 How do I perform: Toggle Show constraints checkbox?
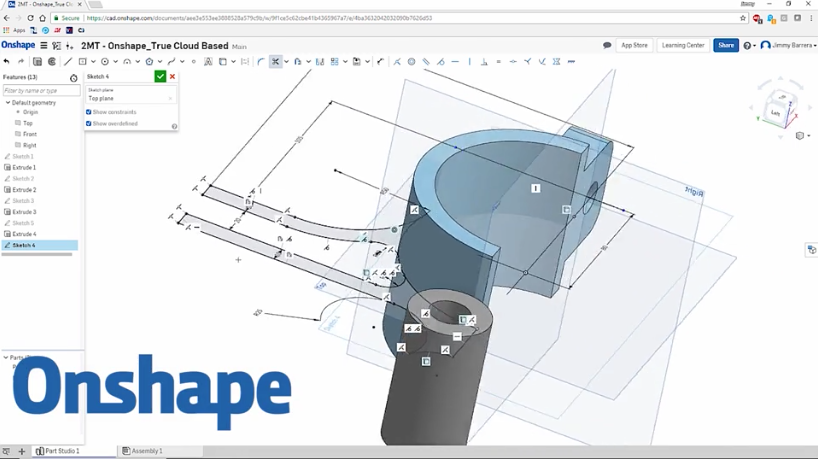click(89, 112)
